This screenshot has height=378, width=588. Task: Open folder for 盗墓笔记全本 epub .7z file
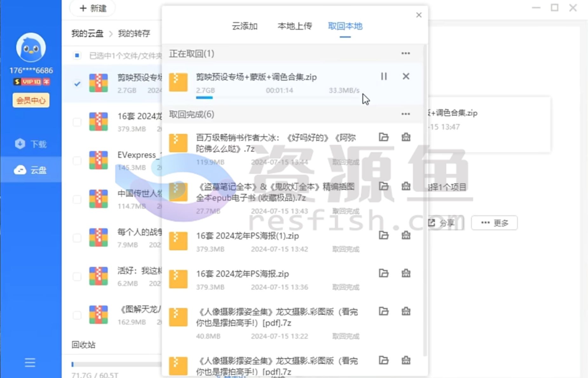(384, 186)
